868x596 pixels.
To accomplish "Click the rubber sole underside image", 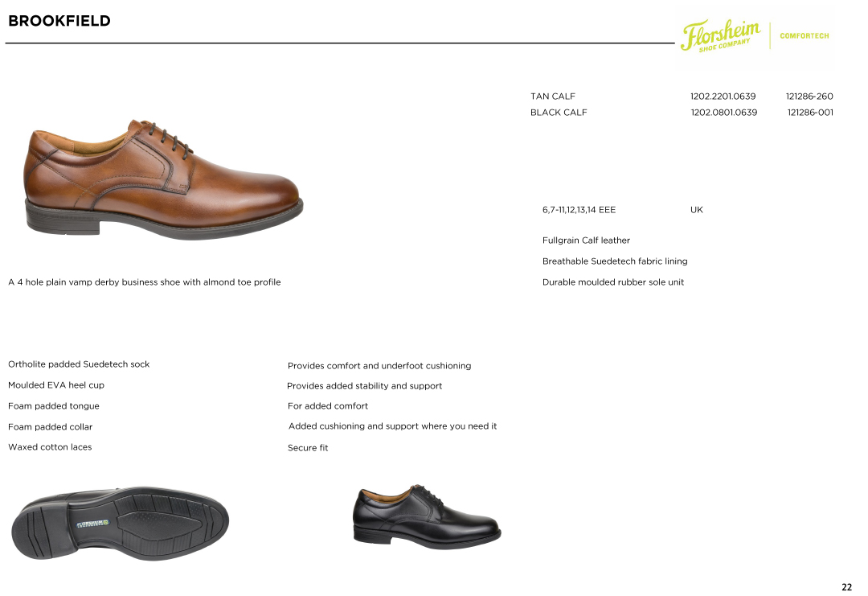I will [120, 524].
